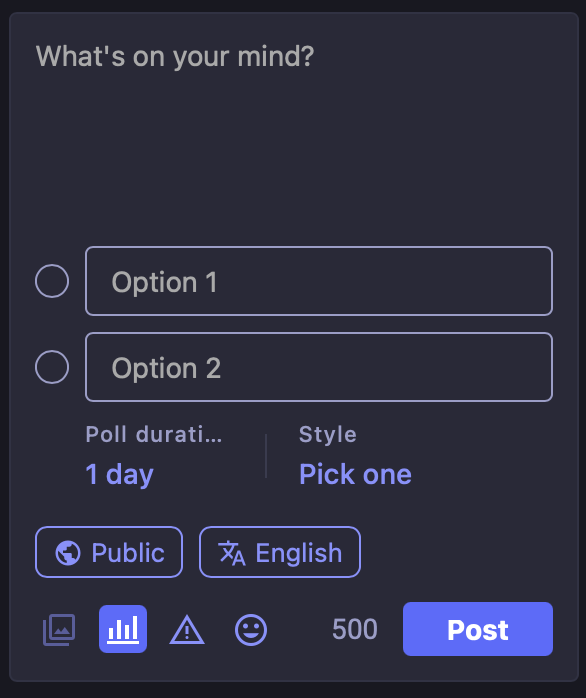Image resolution: width=586 pixels, height=698 pixels.
Task: Click the globe icon beside Public
Action: 68,552
